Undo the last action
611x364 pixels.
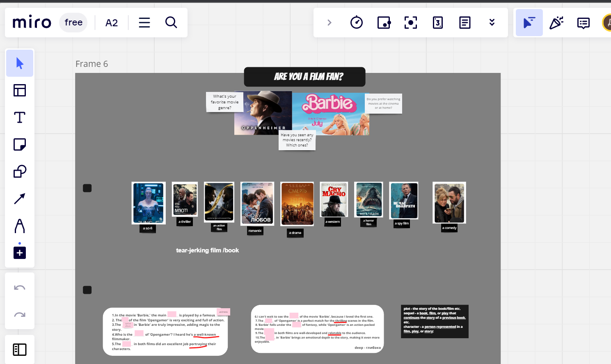tap(20, 288)
